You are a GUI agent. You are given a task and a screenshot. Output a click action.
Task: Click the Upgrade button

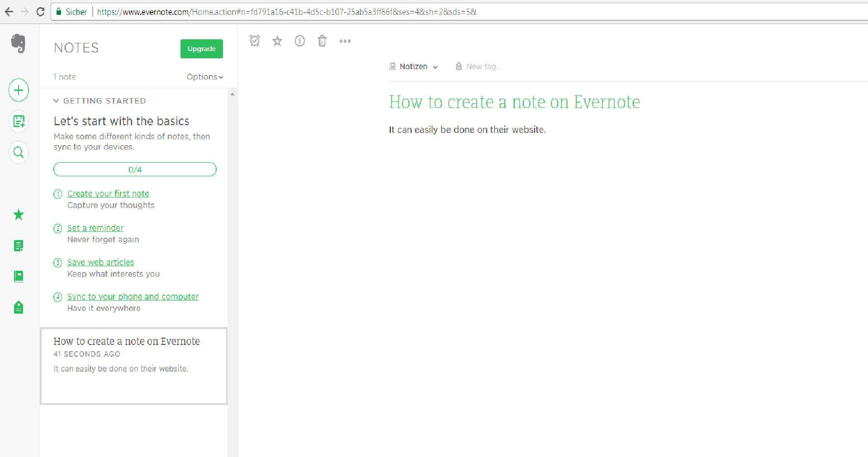click(202, 49)
